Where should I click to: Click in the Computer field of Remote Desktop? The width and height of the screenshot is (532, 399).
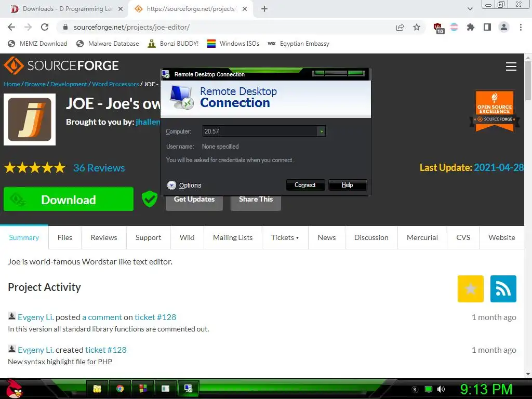tap(260, 131)
